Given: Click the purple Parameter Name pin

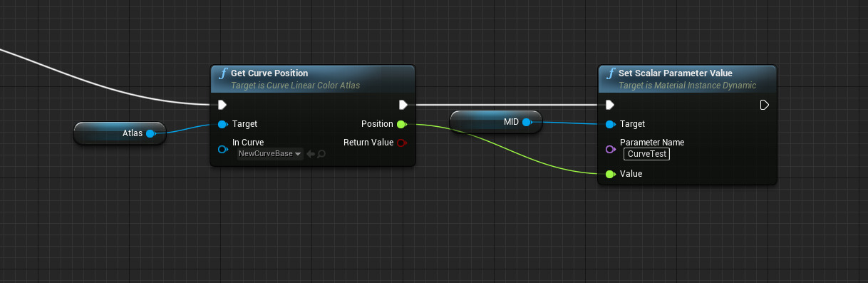Looking at the screenshot, I should click(610, 149).
